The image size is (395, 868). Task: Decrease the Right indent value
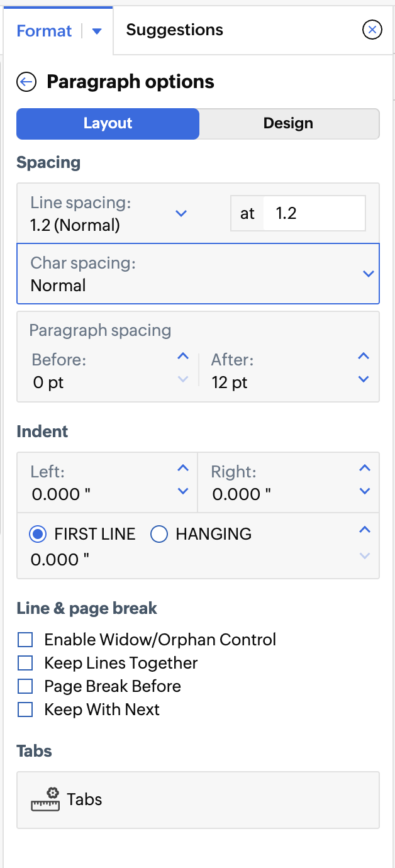click(x=365, y=491)
